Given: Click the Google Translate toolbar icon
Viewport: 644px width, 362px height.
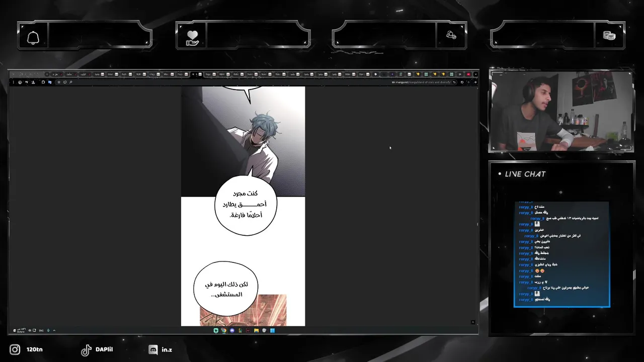Looking at the screenshot, I should click(50, 82).
